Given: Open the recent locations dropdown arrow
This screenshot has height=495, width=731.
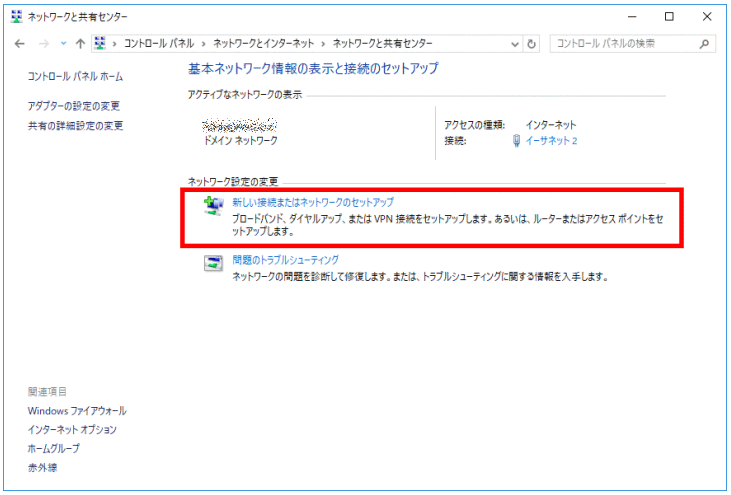Looking at the screenshot, I should (62, 44).
